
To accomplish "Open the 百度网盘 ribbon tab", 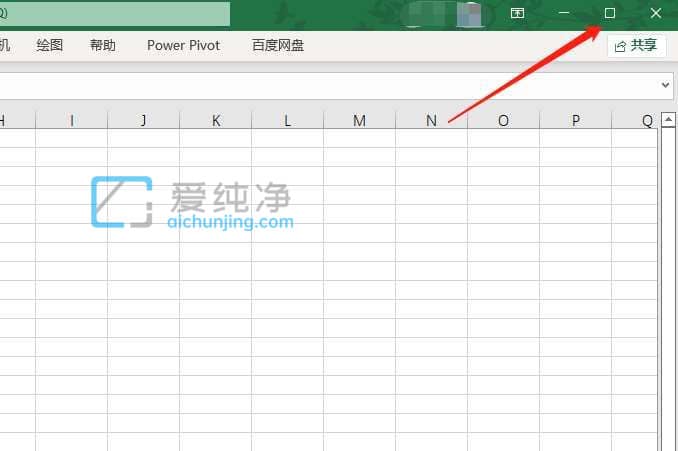I will tap(278, 45).
